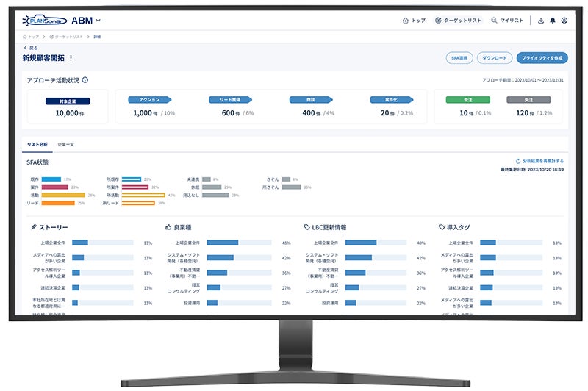Image resolution: width=588 pixels, height=391 pixels.
Task: Go back with the 戻る link
Action: 30,48
